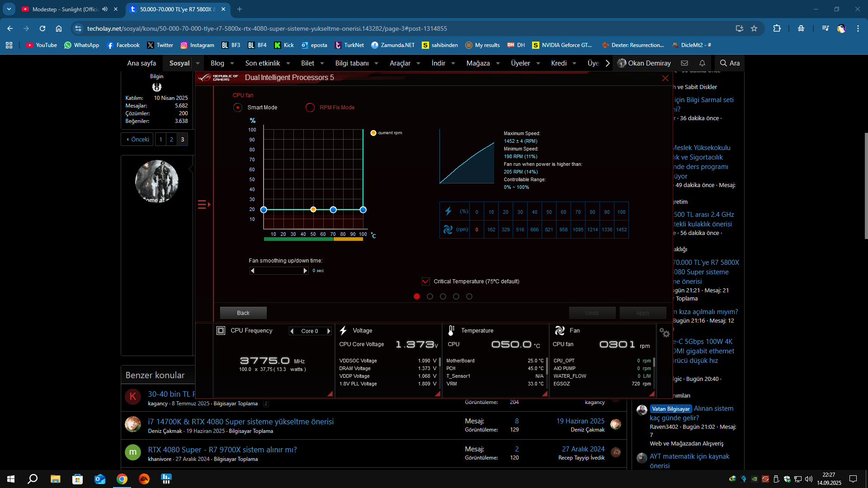
Task: Open the Ara search button
Action: coord(730,63)
